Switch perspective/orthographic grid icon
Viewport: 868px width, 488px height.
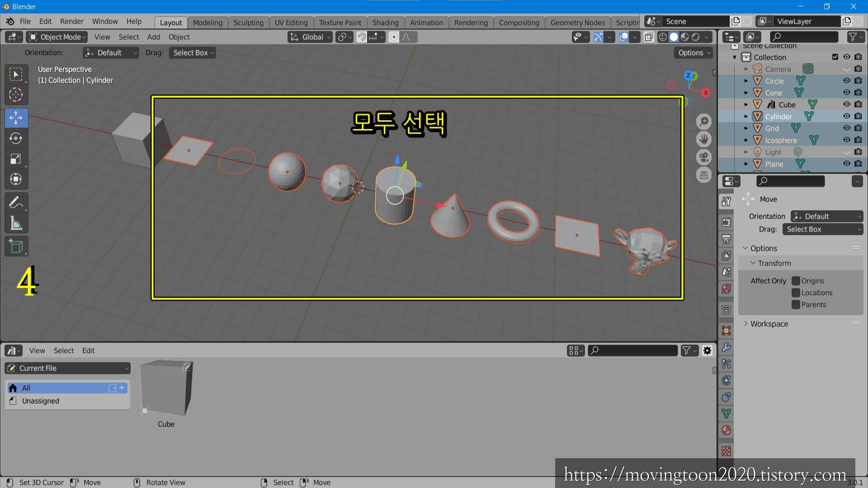click(x=704, y=175)
